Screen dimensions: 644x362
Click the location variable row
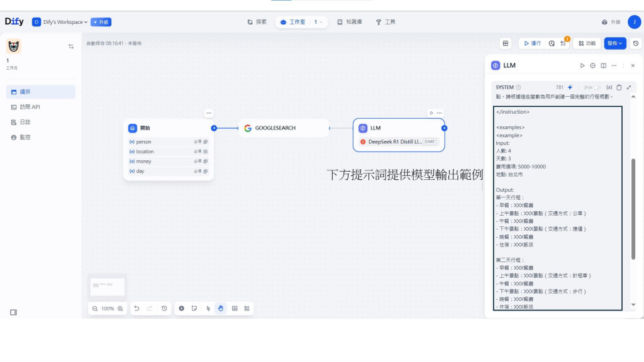(169, 151)
